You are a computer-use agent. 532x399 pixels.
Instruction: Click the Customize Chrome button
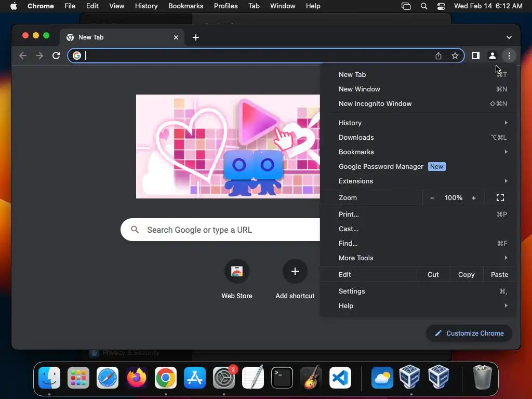coord(469,333)
